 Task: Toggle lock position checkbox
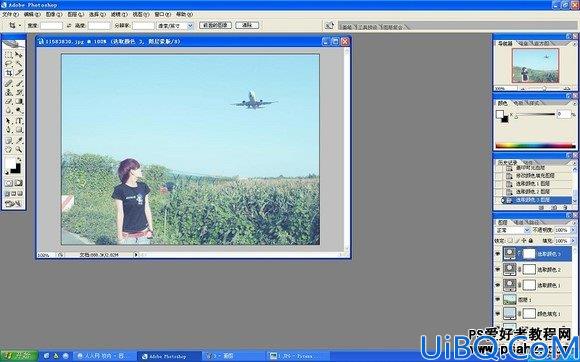click(524, 241)
